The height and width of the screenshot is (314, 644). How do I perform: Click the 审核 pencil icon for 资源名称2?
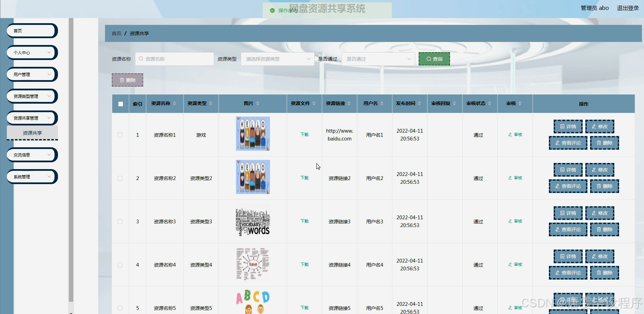510,178
